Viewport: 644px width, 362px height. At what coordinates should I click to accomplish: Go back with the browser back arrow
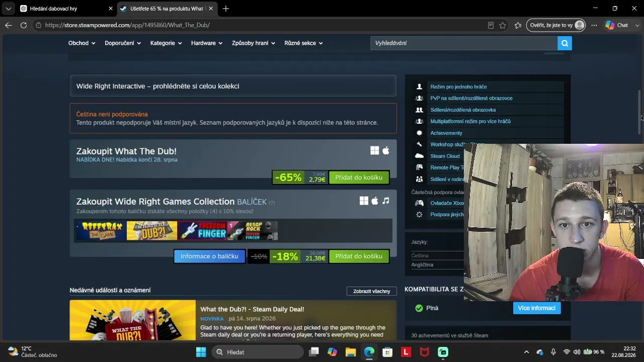9,25
